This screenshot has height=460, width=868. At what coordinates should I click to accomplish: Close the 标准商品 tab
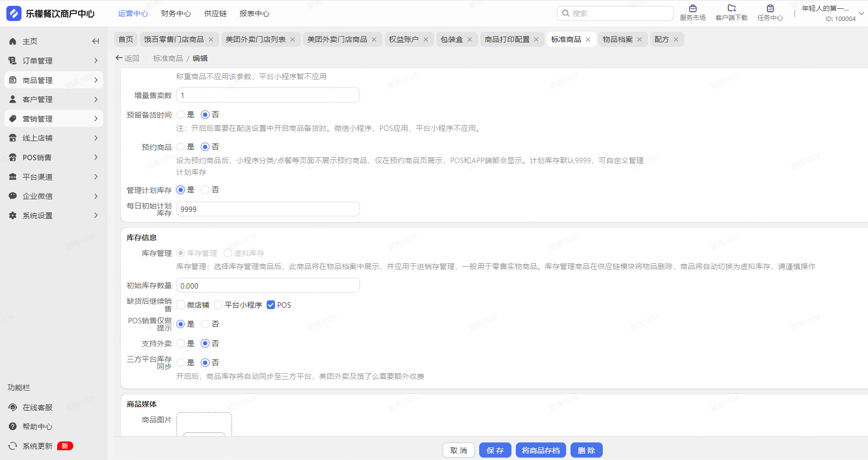click(588, 40)
